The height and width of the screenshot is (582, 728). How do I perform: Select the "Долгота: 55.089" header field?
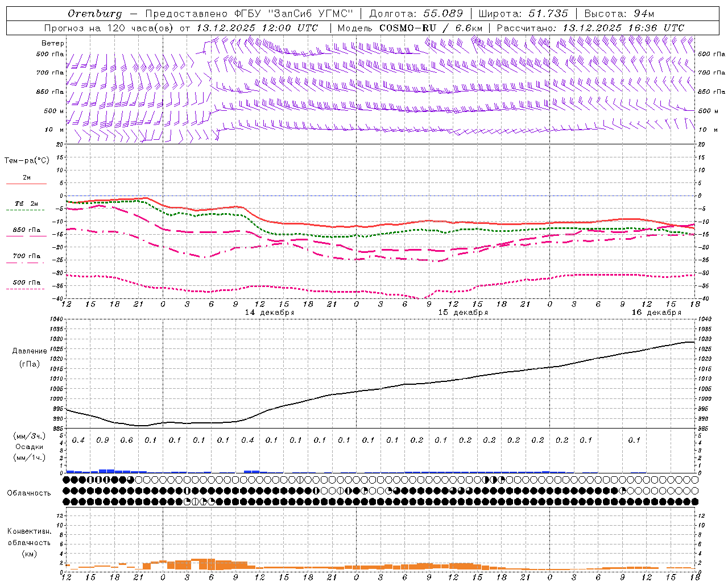pyautogui.click(x=416, y=14)
